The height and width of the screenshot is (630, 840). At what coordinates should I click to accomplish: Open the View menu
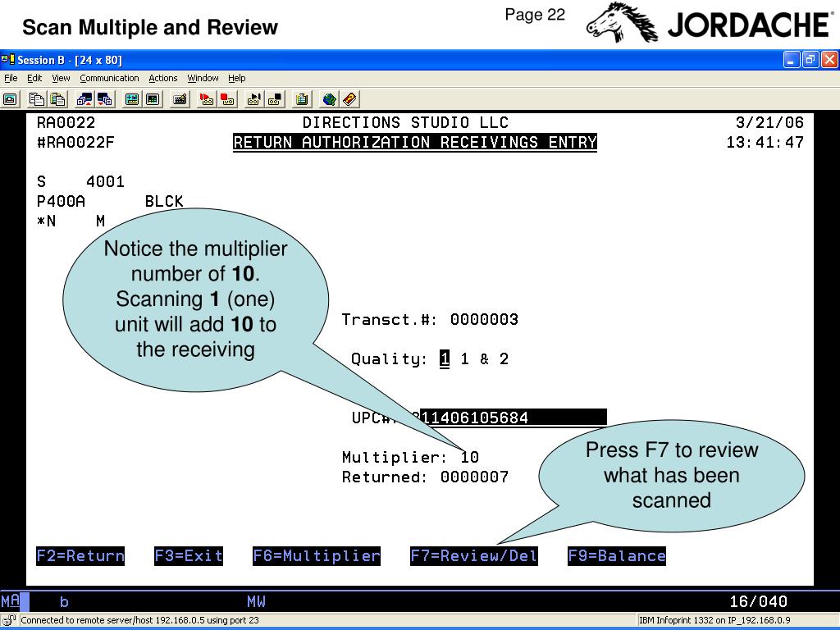(61, 78)
